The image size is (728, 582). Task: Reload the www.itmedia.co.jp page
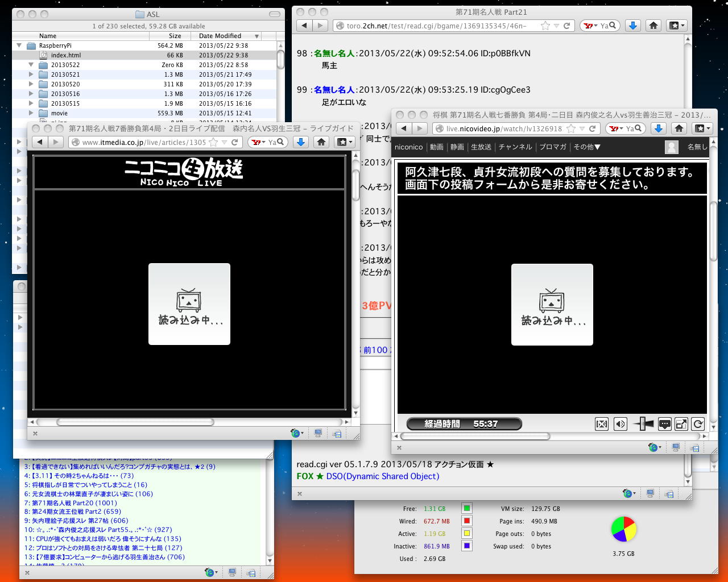(234, 142)
